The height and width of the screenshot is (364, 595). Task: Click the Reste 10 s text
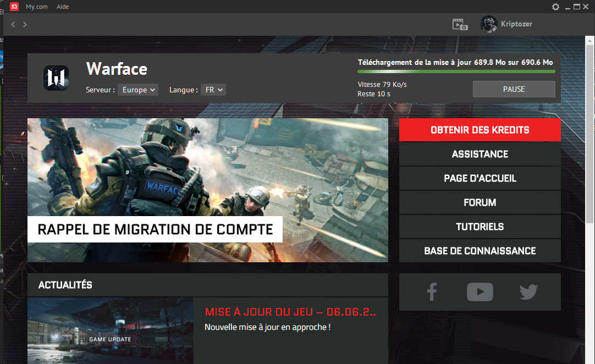[x=374, y=94]
